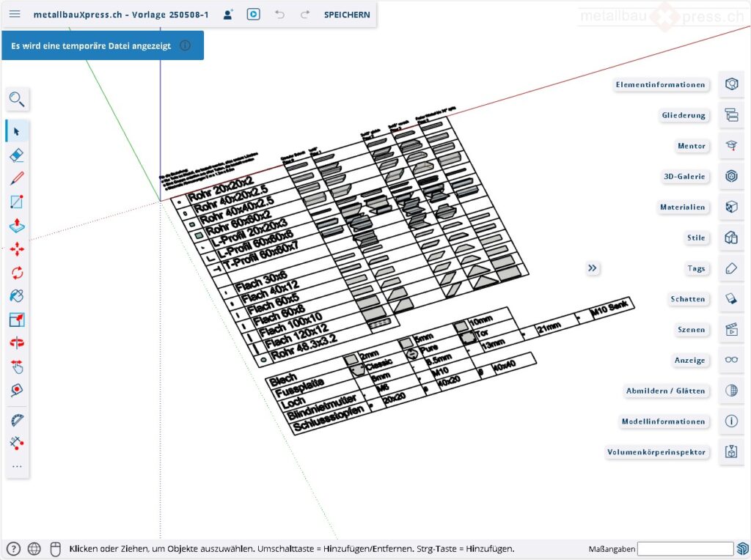Viewport: 751px width, 560px height.
Task: Select the Orbit tool
Action: 17,343
